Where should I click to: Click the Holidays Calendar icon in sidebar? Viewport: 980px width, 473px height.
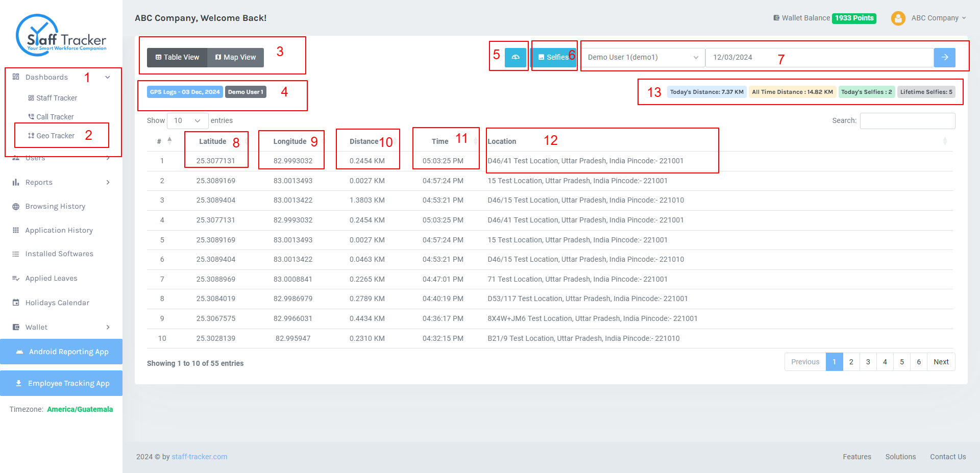tap(16, 303)
